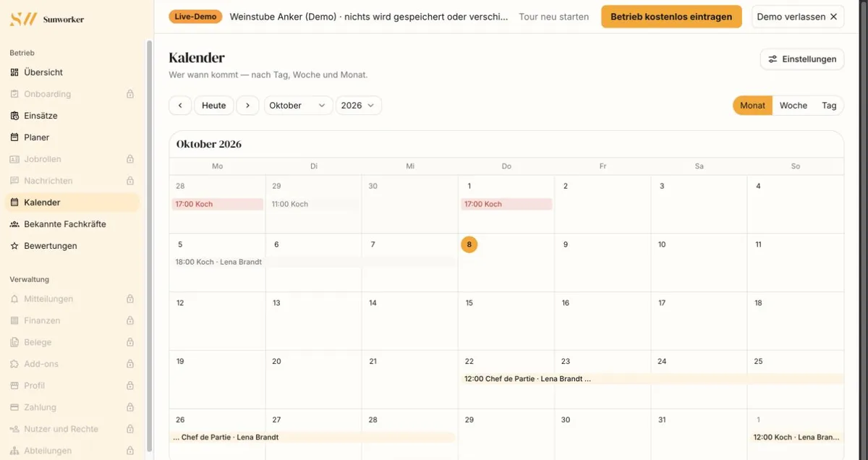Screen dimensions: 868x460
Task: Click the Onboarding checklist icon
Action: [x=14, y=94]
